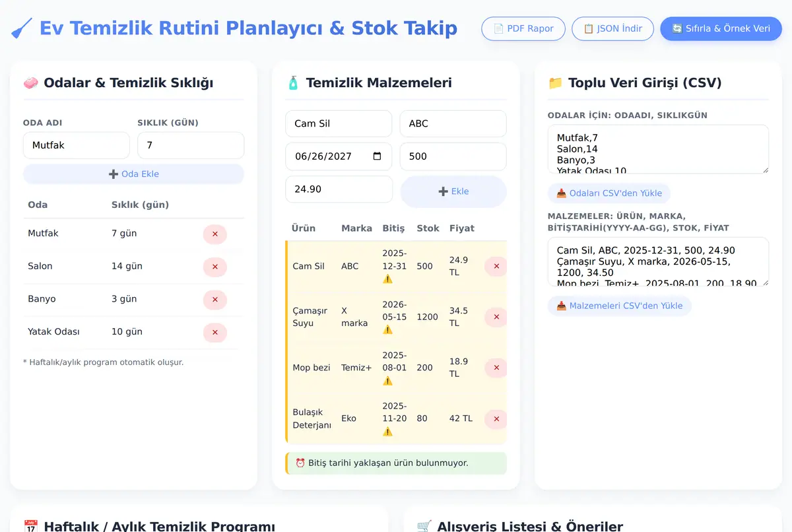Add a room with Oda Ekle
This screenshot has height=532, width=792.
pyautogui.click(x=133, y=174)
